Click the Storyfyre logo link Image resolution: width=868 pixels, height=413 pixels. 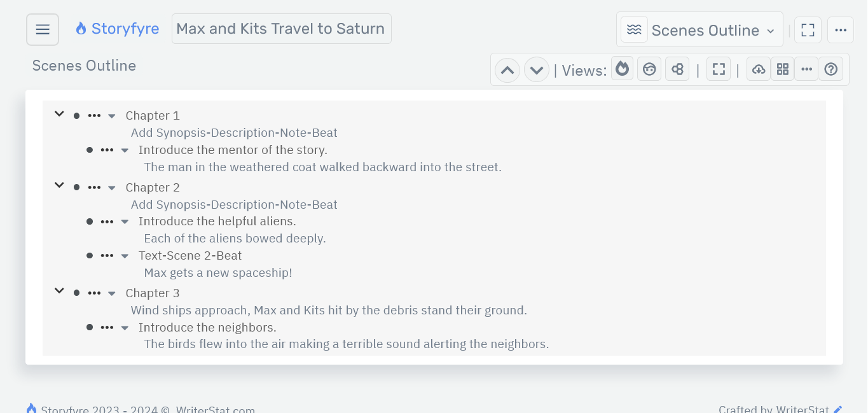pos(117,29)
